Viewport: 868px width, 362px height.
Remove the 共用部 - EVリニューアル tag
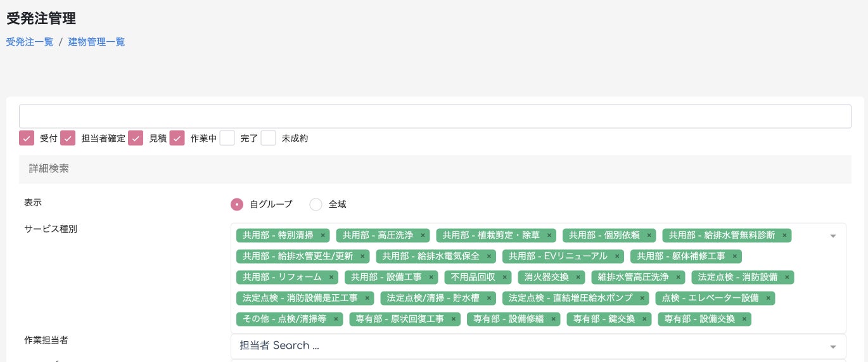[x=616, y=256]
